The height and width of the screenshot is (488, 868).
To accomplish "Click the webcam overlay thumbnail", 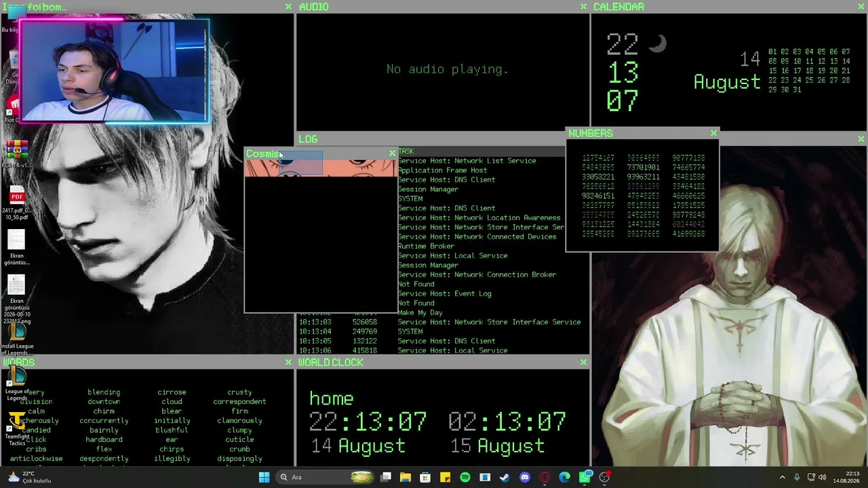I will click(114, 70).
